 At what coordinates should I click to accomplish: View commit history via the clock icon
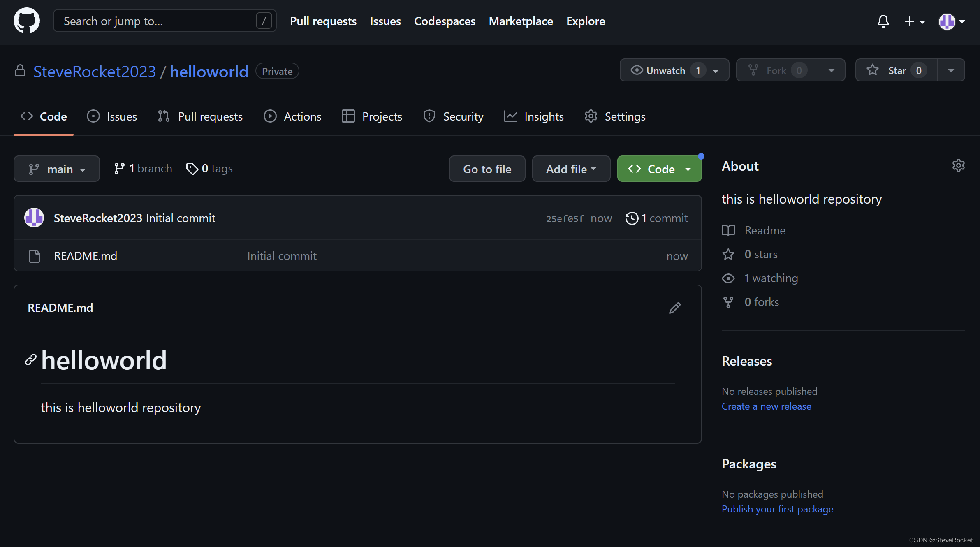point(632,218)
